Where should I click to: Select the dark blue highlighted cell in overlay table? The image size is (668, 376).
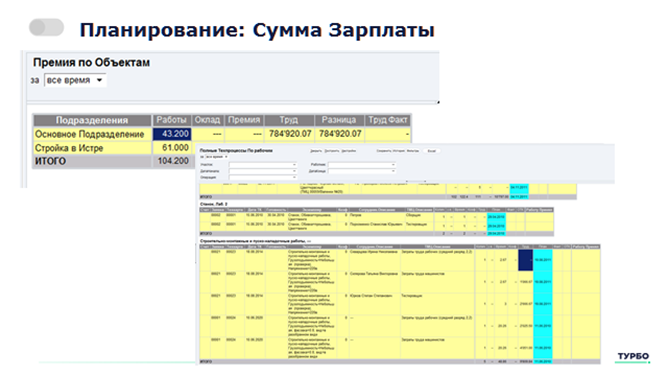click(525, 260)
